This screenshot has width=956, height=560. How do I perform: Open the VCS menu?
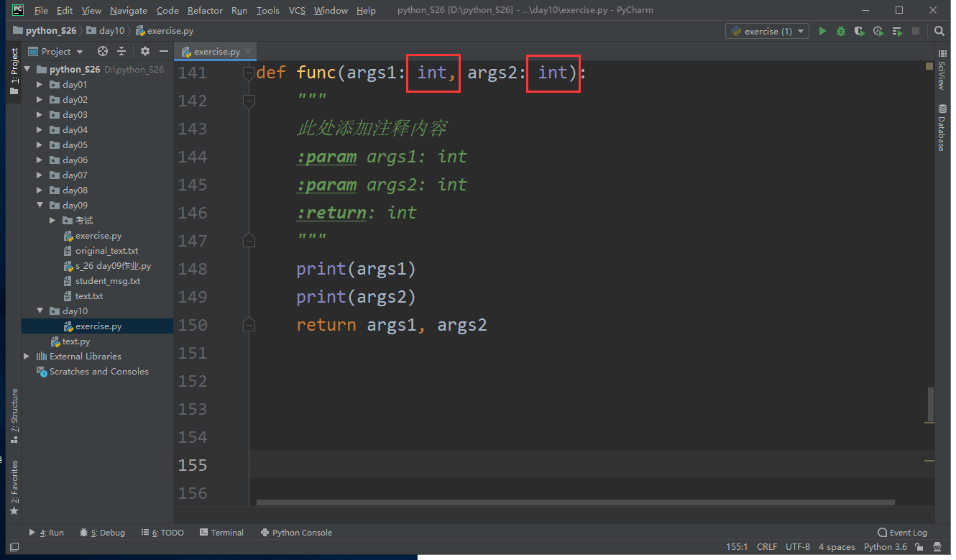point(297,11)
